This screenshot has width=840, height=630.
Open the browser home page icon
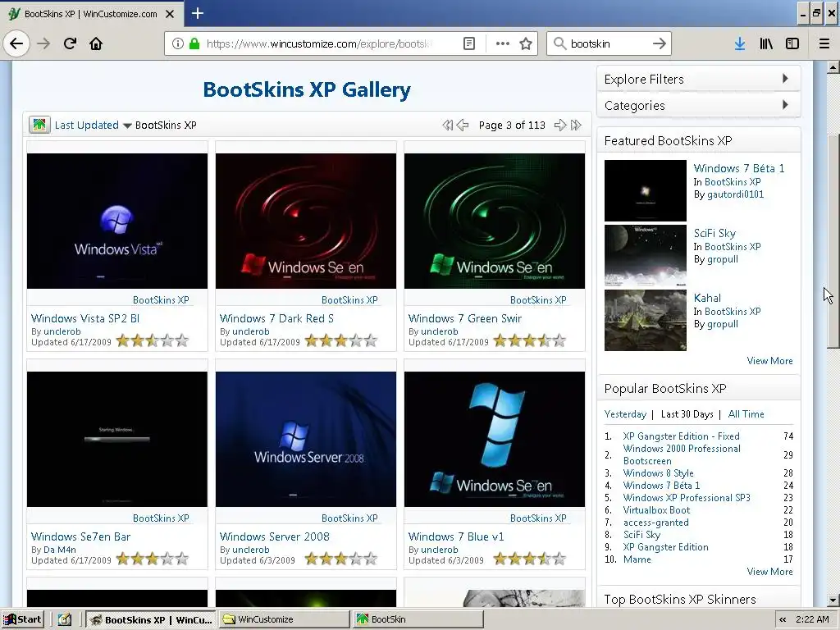[x=96, y=43]
